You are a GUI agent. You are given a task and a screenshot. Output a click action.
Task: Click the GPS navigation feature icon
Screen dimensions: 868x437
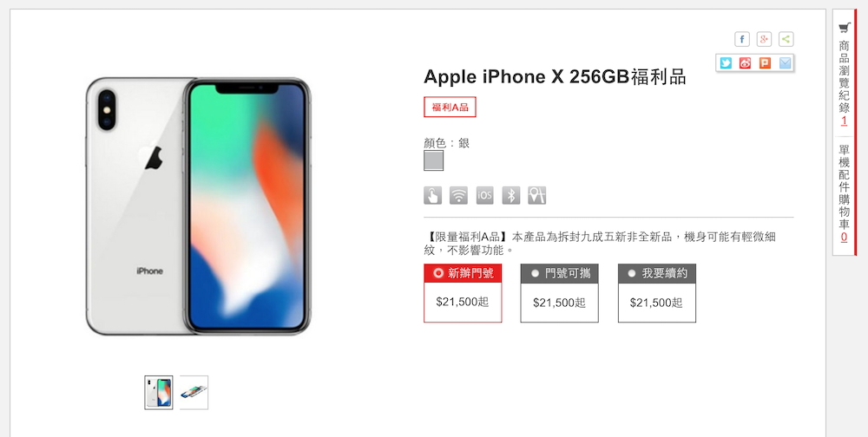[537, 195]
